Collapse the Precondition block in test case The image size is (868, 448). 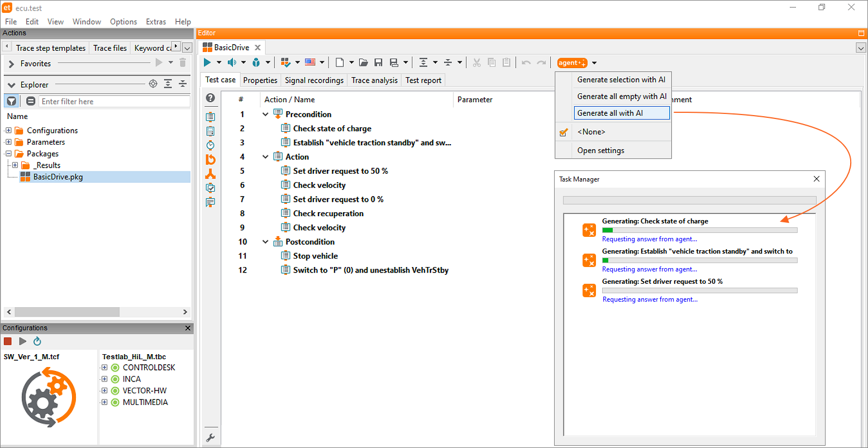265,115
